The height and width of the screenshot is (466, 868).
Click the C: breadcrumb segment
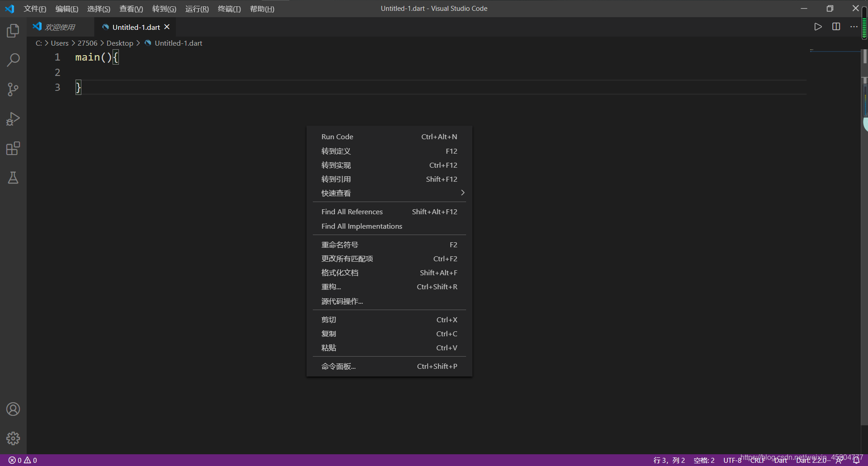(x=39, y=43)
